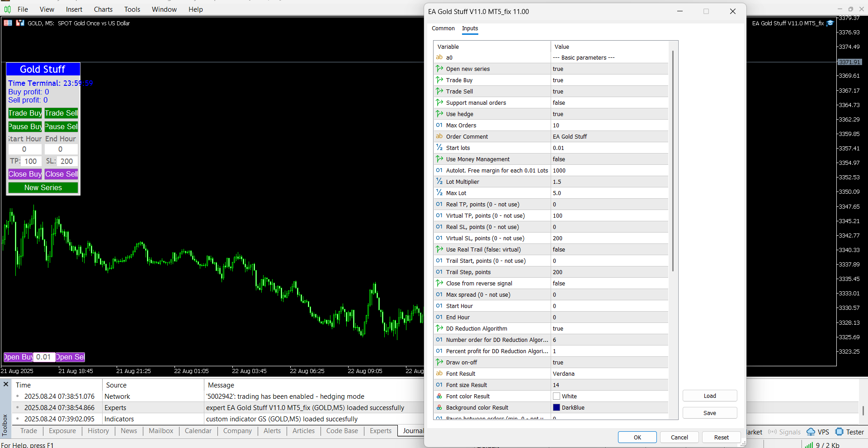Click the White color swatch
Screen dimensions: 868x448
(x=557, y=396)
